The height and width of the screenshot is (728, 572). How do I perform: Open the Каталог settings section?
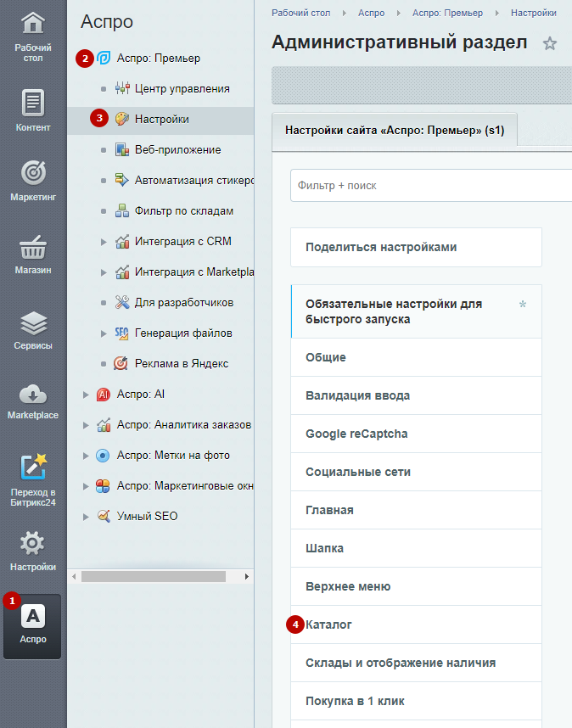[x=416, y=624]
